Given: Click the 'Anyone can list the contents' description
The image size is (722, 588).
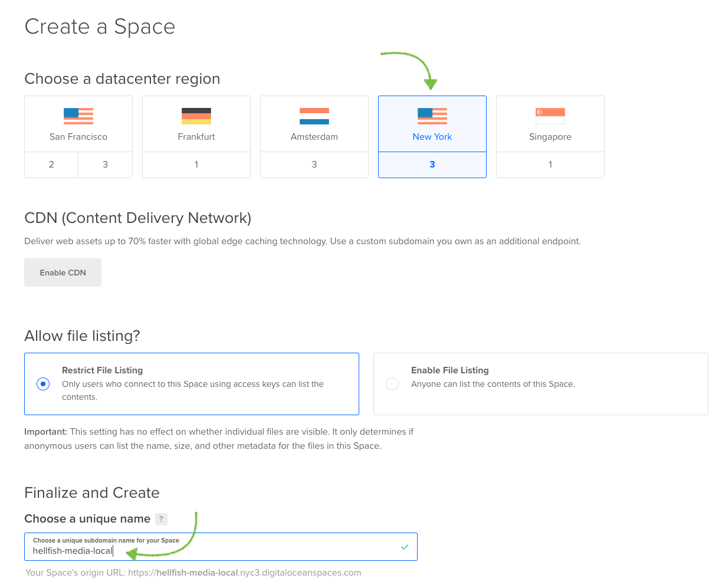Looking at the screenshot, I should (493, 384).
